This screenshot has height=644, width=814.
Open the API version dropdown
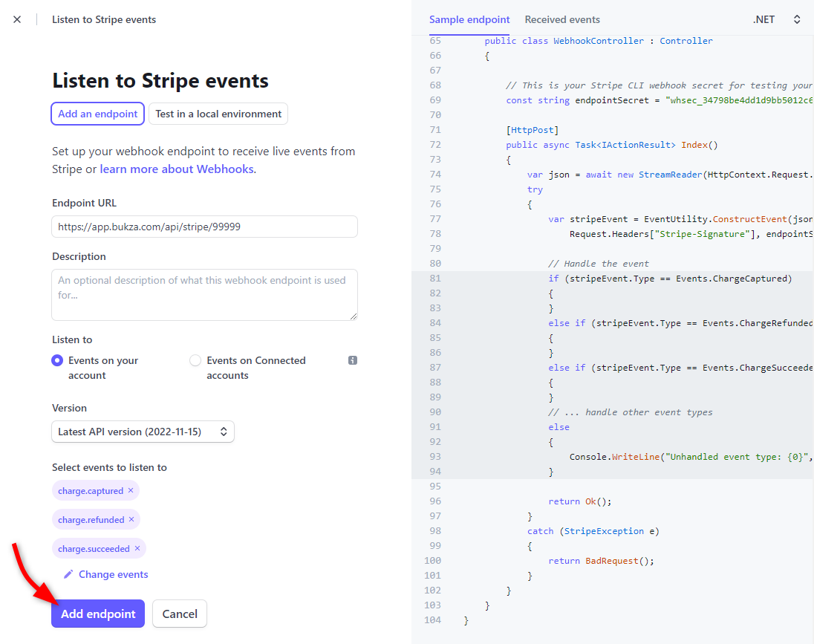[143, 432]
